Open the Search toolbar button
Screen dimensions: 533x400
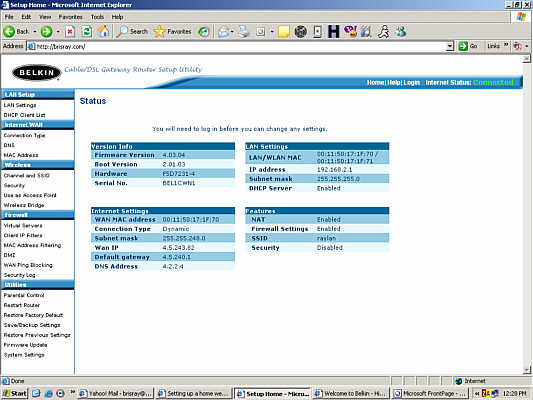click(x=132, y=32)
